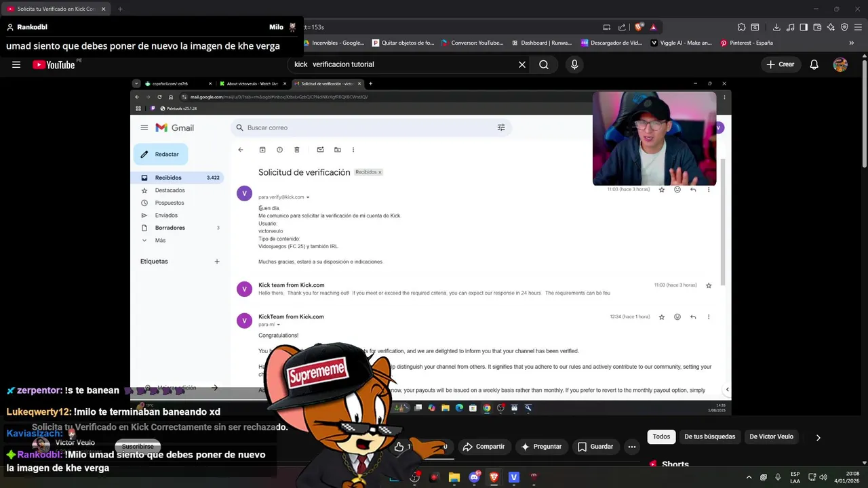Open Discord on the taskbar
Viewport: 868px width, 488px height.
pyautogui.click(x=475, y=477)
